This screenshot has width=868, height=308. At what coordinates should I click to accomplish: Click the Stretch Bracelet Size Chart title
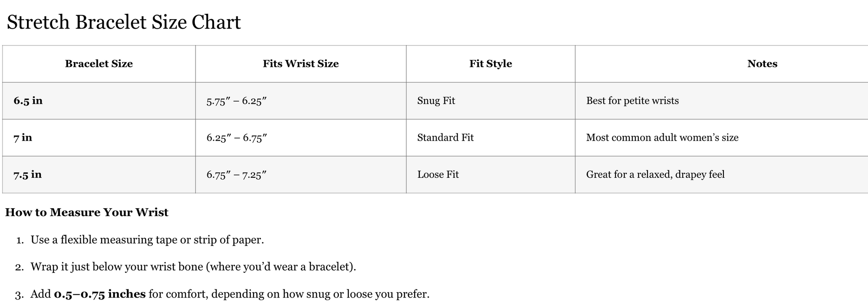click(124, 23)
